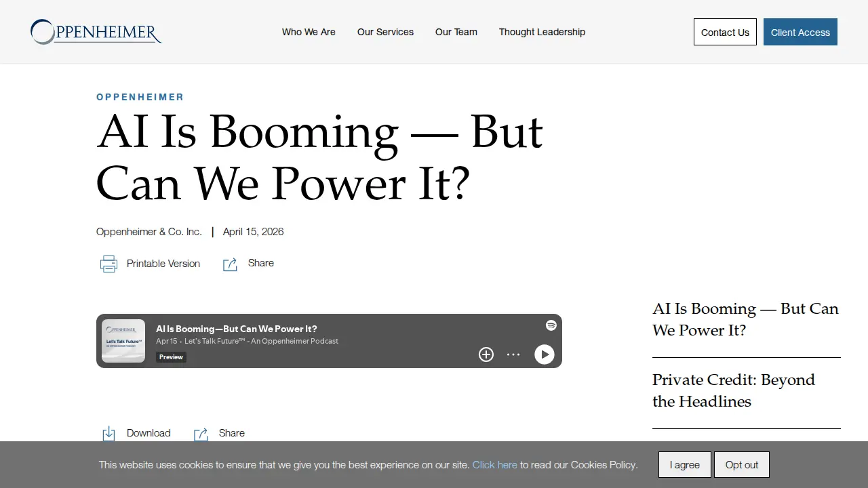Open Spotify via the logo in the podcast player

[551, 325]
